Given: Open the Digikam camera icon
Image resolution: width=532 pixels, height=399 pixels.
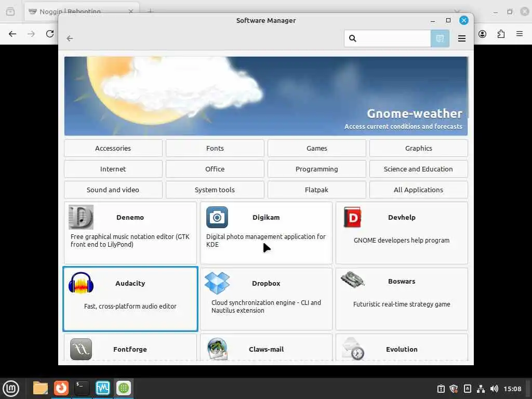Looking at the screenshot, I should click(x=217, y=217).
